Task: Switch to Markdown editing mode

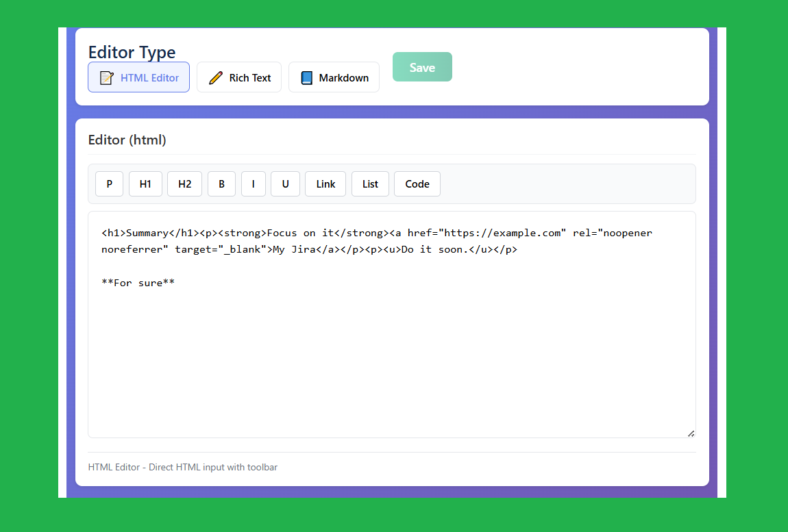Action: pyautogui.click(x=334, y=77)
